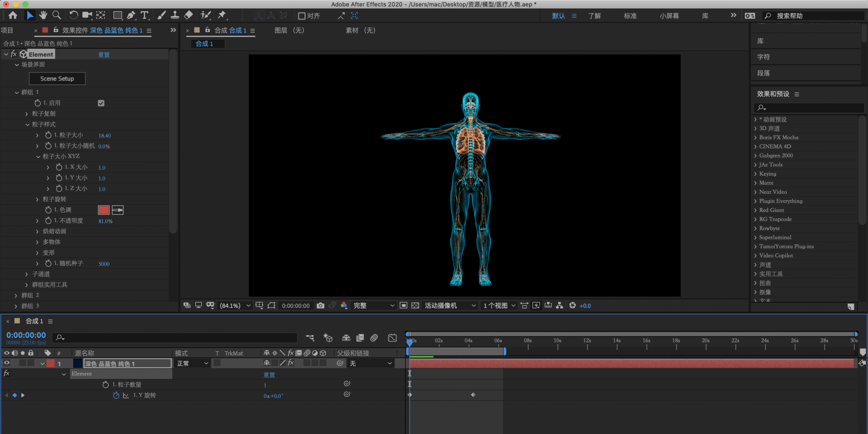Image resolution: width=868 pixels, height=434 pixels.
Task: Toggle stopwatch for 1. 粒子数量 in timeline
Action: (105, 384)
